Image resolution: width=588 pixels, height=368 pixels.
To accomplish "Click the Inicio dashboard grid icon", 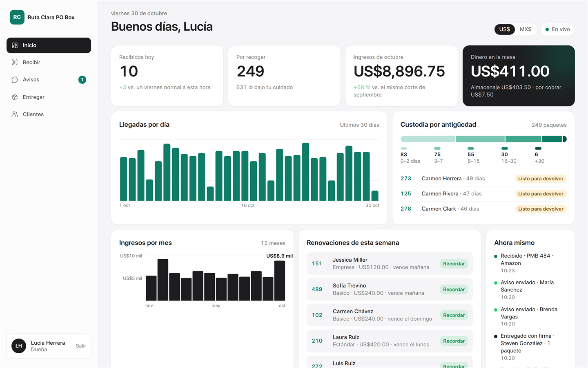I will (15, 45).
